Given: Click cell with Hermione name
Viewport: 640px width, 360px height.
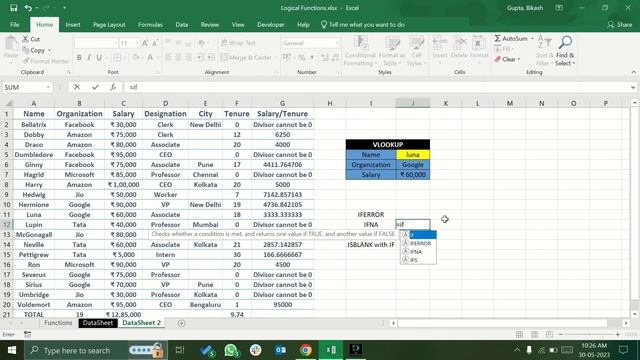Looking at the screenshot, I should coord(33,204).
